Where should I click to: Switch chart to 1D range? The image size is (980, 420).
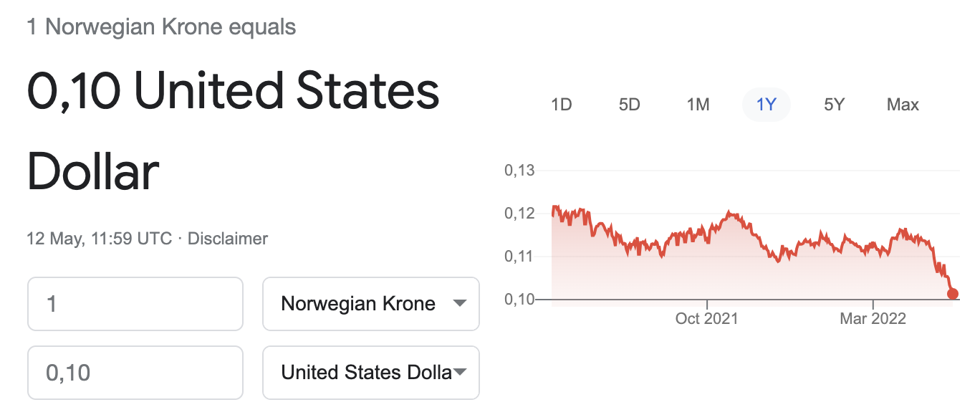(561, 105)
